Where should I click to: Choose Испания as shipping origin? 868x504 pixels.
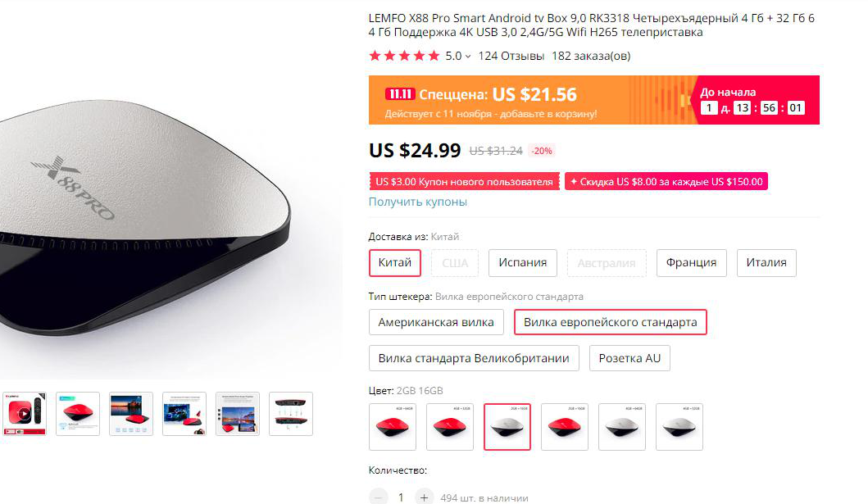click(523, 263)
